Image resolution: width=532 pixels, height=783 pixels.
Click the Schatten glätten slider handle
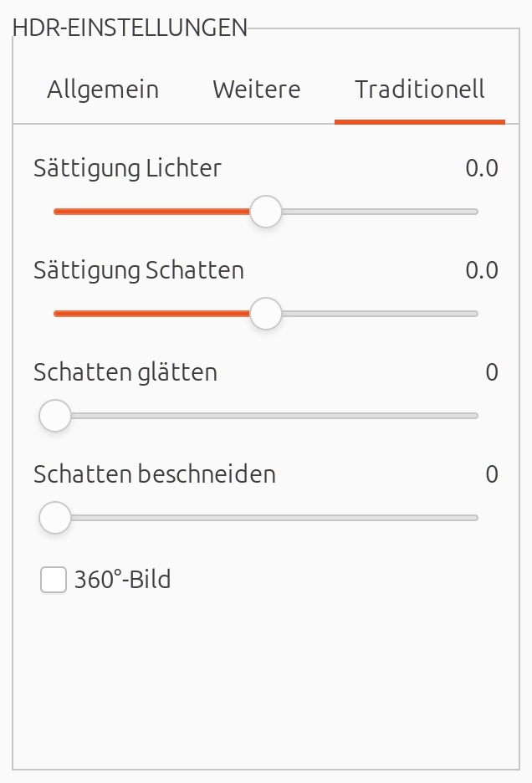(x=55, y=416)
